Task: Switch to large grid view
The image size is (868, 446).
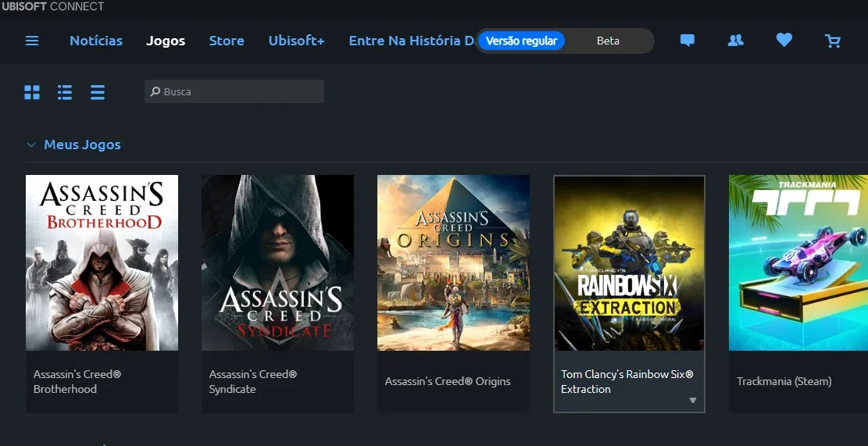Action: click(32, 92)
